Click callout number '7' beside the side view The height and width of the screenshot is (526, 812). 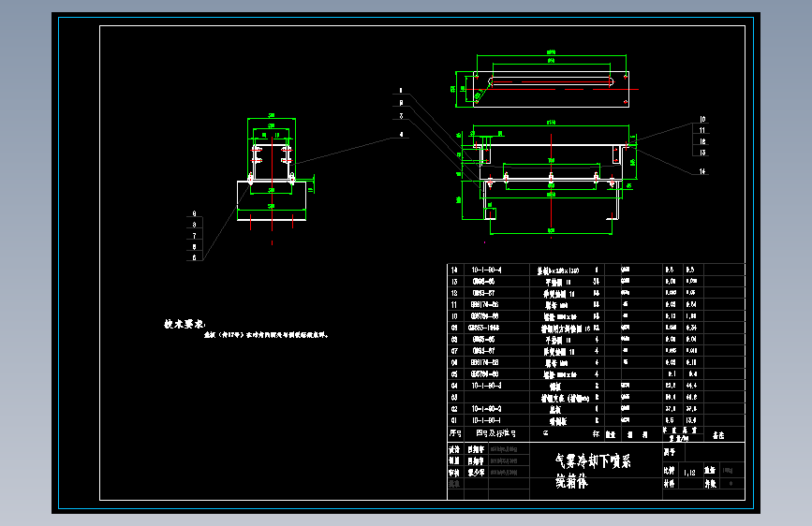click(194, 236)
